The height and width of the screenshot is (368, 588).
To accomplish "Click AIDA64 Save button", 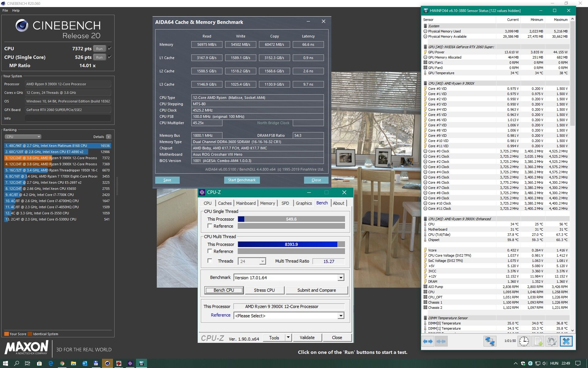I will (x=167, y=180).
